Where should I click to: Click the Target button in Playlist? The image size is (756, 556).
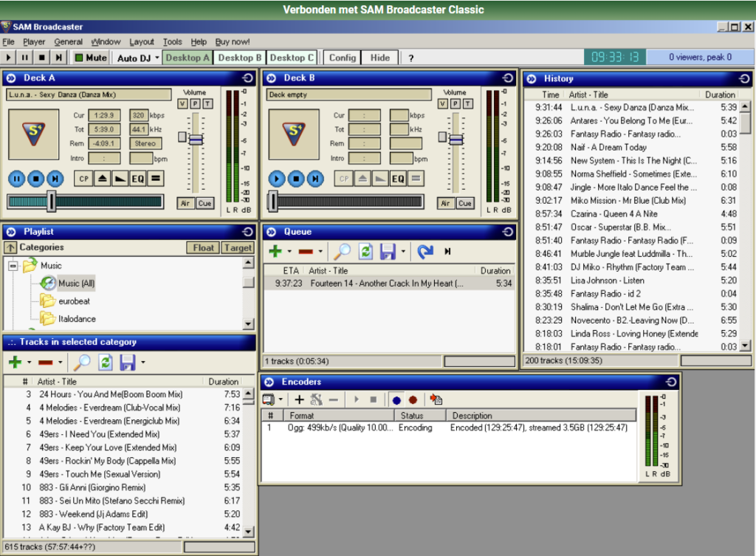point(238,247)
